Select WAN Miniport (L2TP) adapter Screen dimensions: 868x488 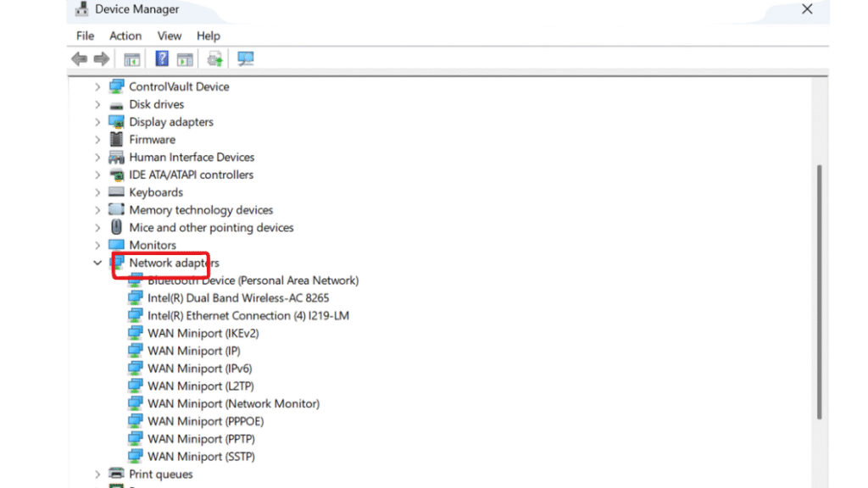point(201,386)
